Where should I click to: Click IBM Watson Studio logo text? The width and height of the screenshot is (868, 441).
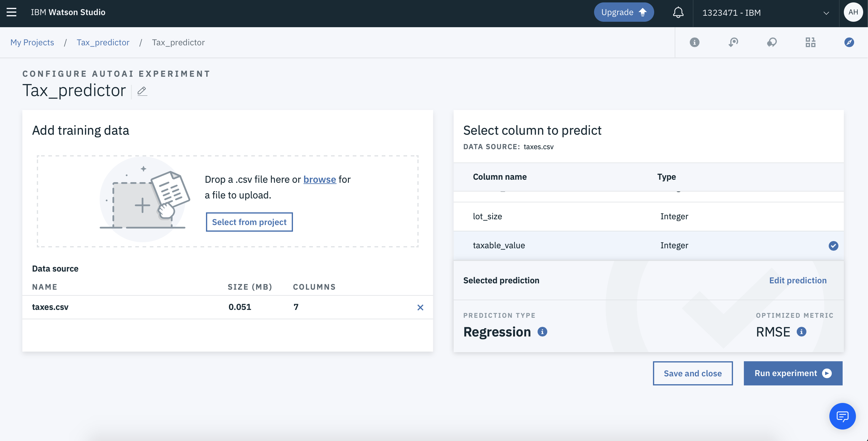[x=68, y=12]
